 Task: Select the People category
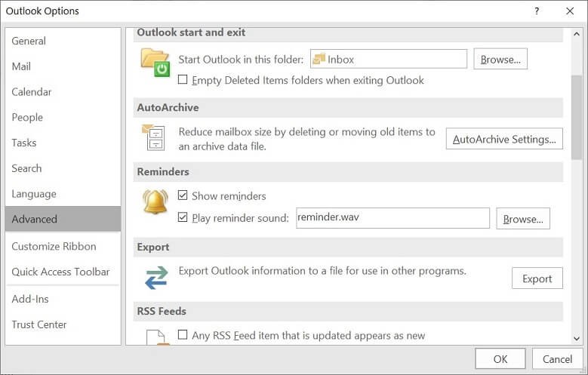[x=63, y=118]
